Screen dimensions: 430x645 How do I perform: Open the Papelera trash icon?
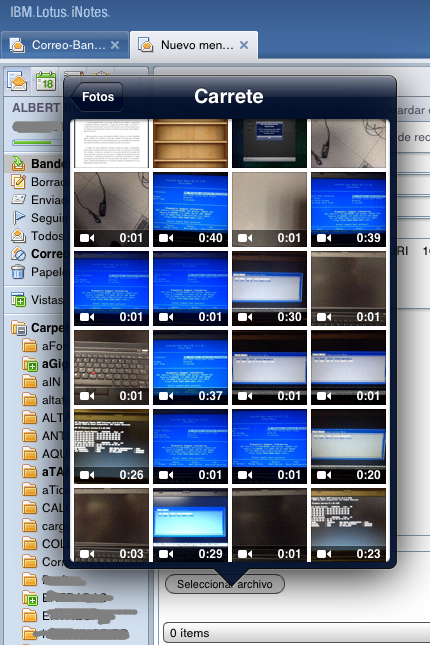tap(18, 272)
